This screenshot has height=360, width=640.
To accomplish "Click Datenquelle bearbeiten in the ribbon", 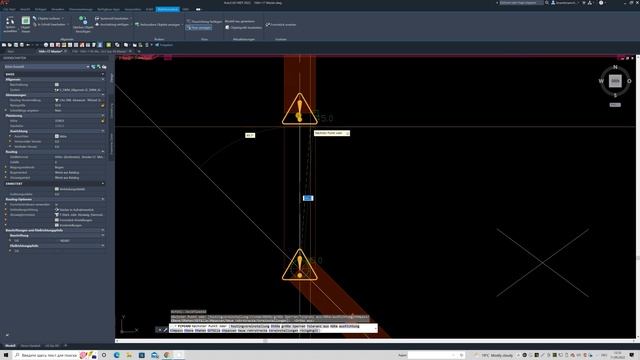I will pyautogui.click(x=243, y=27).
